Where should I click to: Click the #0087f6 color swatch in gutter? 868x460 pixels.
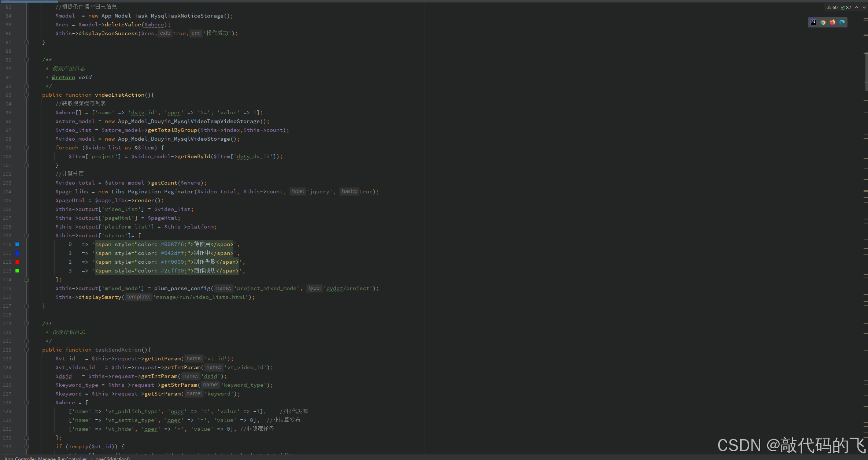click(x=17, y=244)
